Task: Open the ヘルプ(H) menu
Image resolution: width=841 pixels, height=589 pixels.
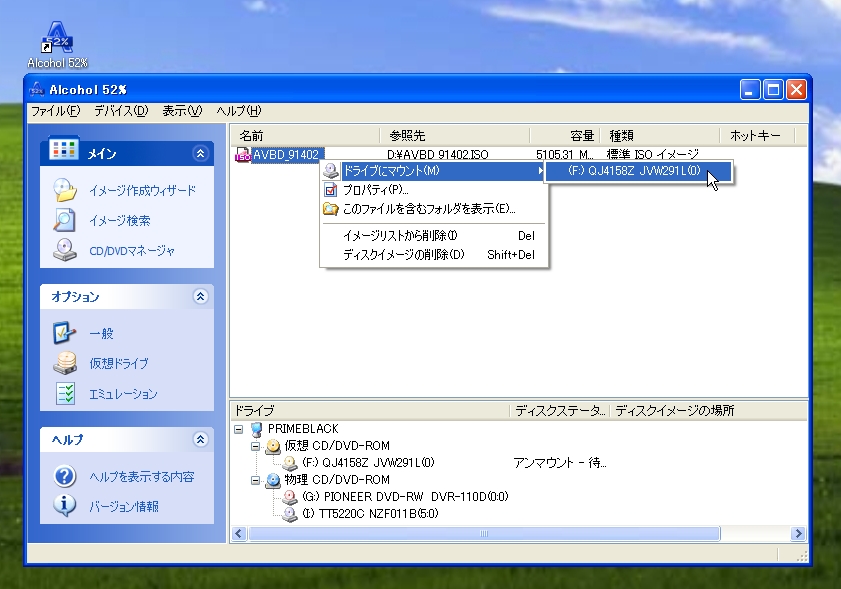Action: tap(239, 111)
